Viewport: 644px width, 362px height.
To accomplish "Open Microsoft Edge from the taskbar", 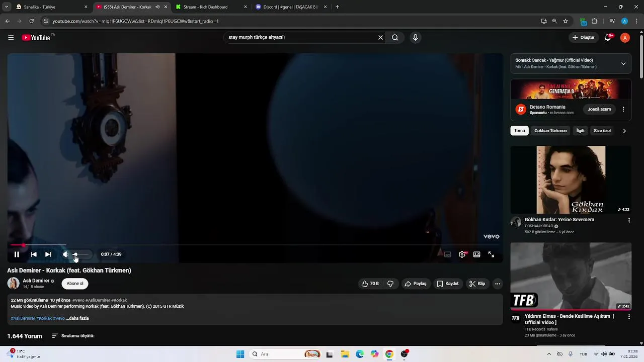I will [360, 354].
